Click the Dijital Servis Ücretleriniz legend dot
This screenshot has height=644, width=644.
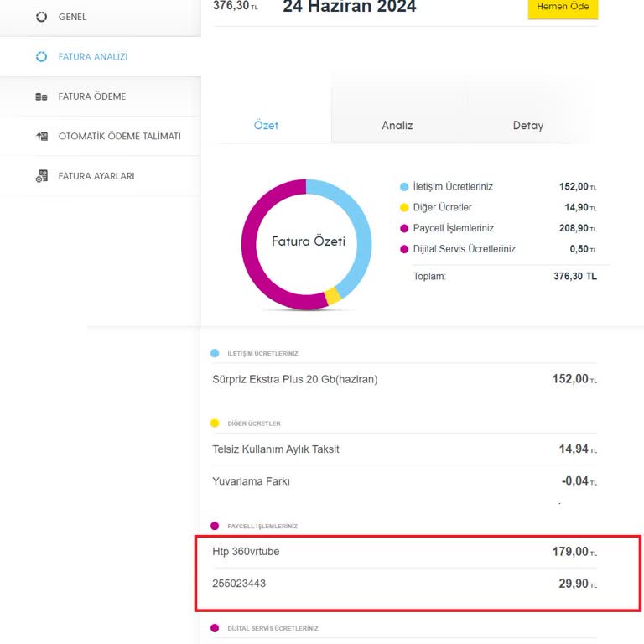click(404, 249)
